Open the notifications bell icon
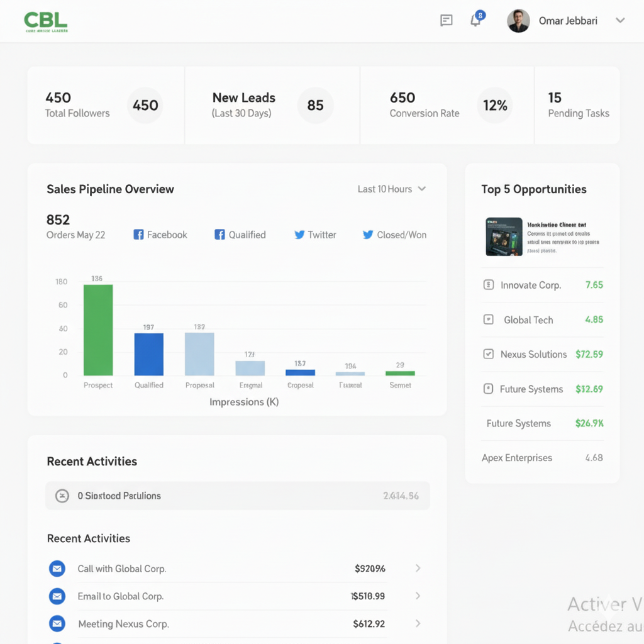 click(476, 21)
